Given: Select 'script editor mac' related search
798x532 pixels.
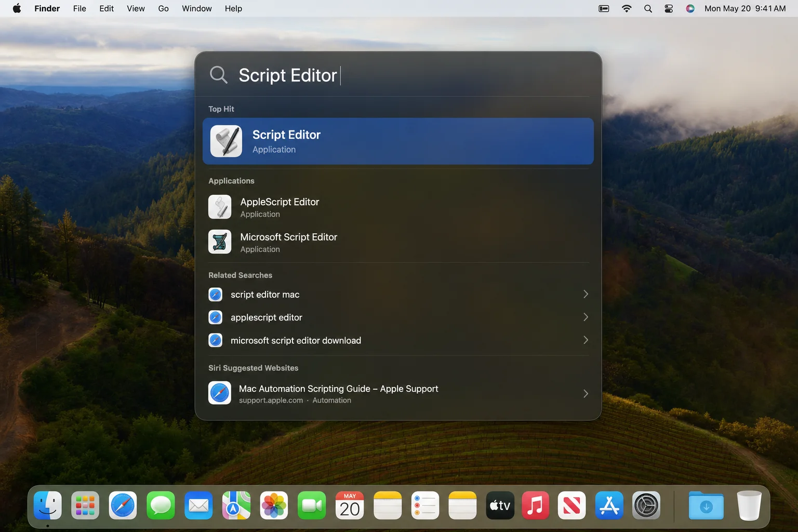Looking at the screenshot, I should click(x=398, y=295).
